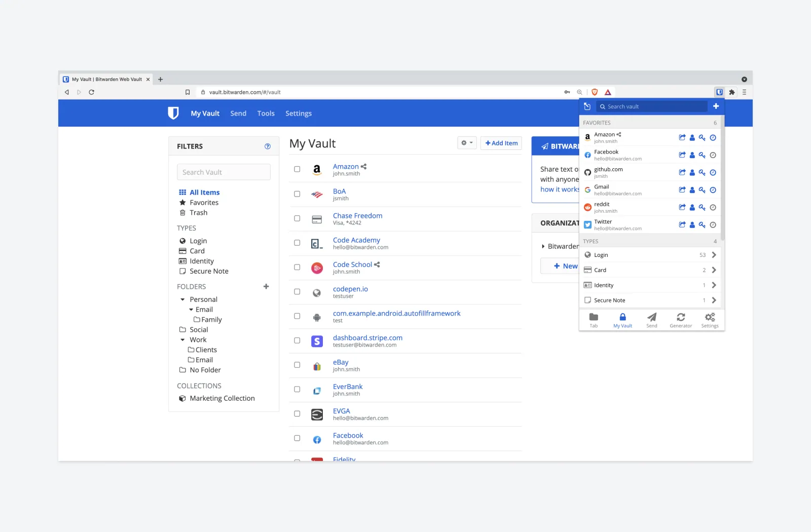Open the My Vault header menu
811x532 pixels.
(205, 113)
